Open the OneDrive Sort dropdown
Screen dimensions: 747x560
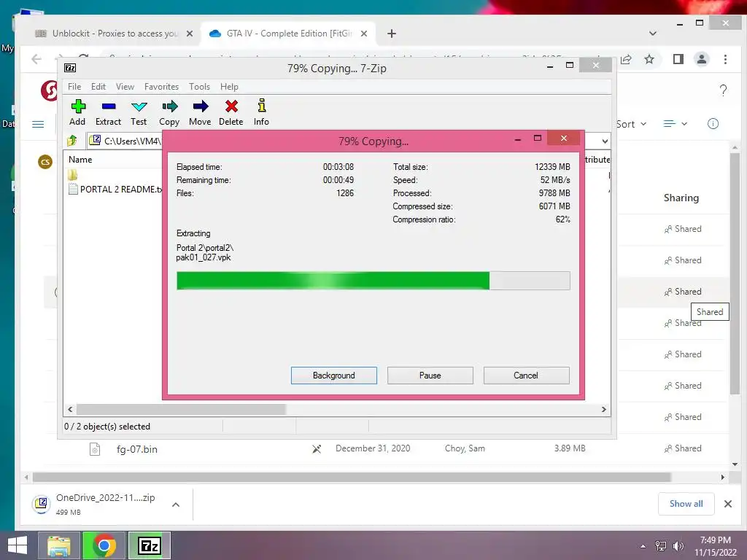[x=632, y=124]
